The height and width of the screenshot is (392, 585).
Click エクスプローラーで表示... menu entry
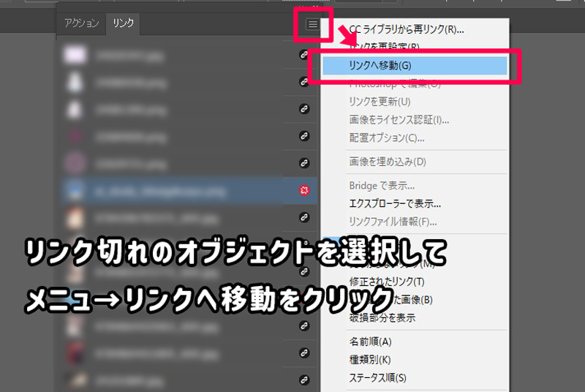395,204
